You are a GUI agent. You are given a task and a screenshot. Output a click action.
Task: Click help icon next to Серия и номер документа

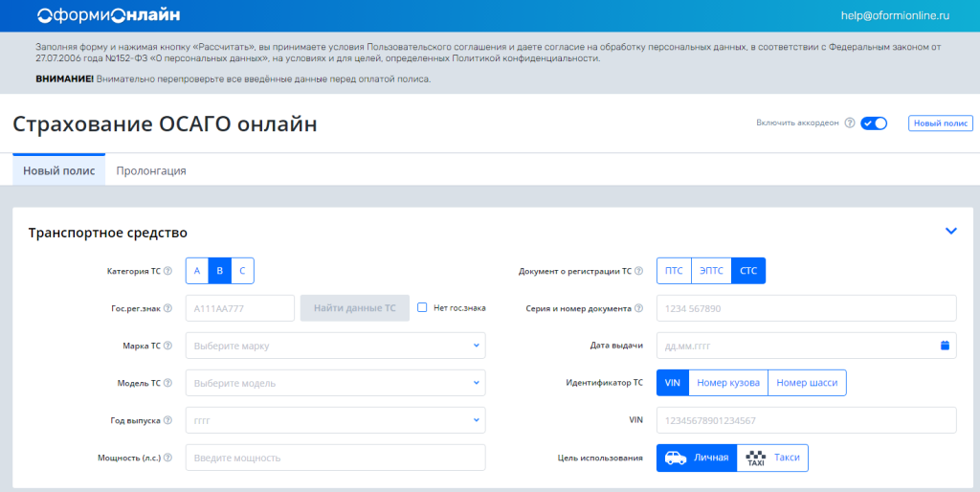[x=638, y=308]
